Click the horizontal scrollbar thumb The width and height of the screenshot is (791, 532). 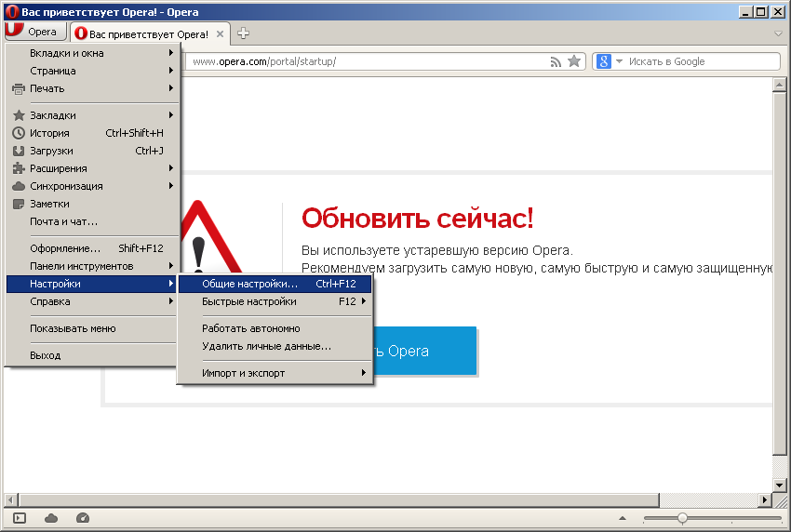pos(339,499)
